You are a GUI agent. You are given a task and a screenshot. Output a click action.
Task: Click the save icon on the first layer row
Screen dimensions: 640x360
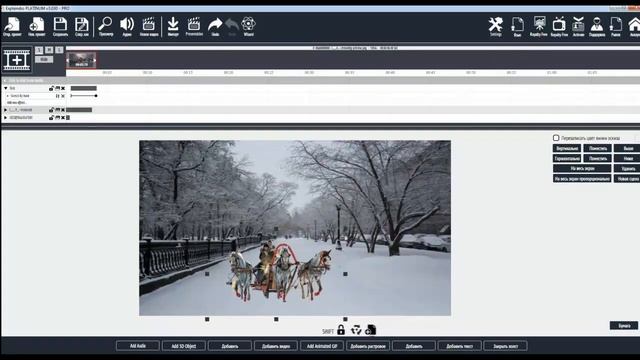pos(58,88)
